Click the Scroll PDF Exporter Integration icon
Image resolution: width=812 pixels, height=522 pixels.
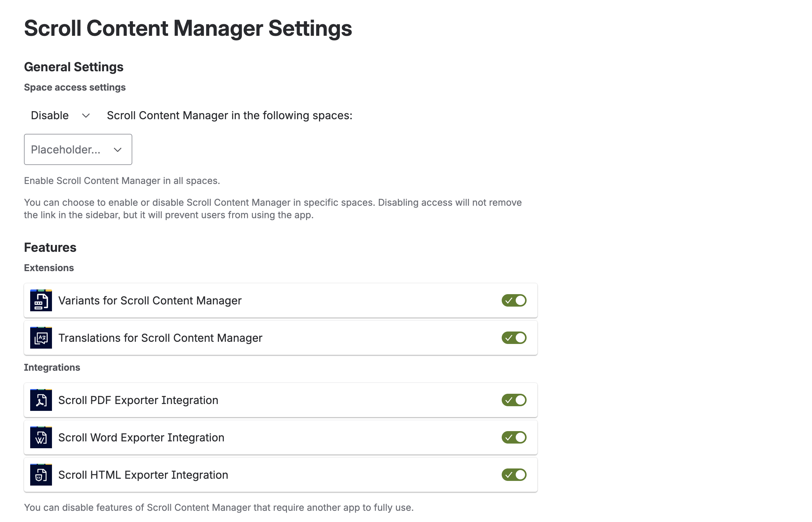[40, 400]
